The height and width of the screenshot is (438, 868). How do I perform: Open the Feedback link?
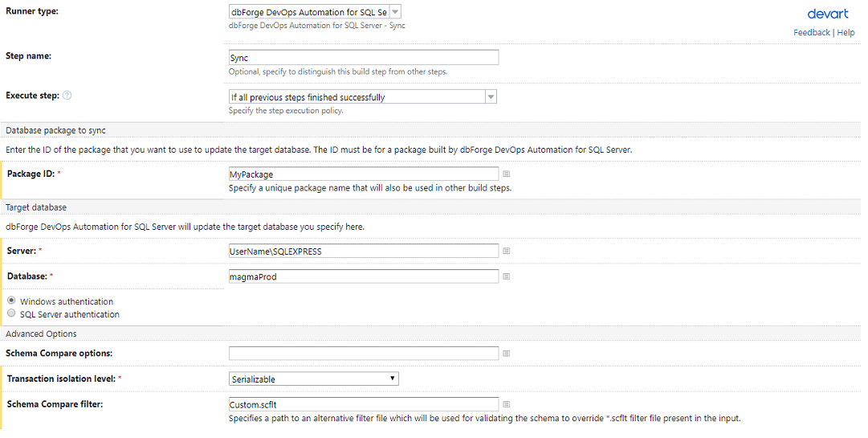click(812, 33)
